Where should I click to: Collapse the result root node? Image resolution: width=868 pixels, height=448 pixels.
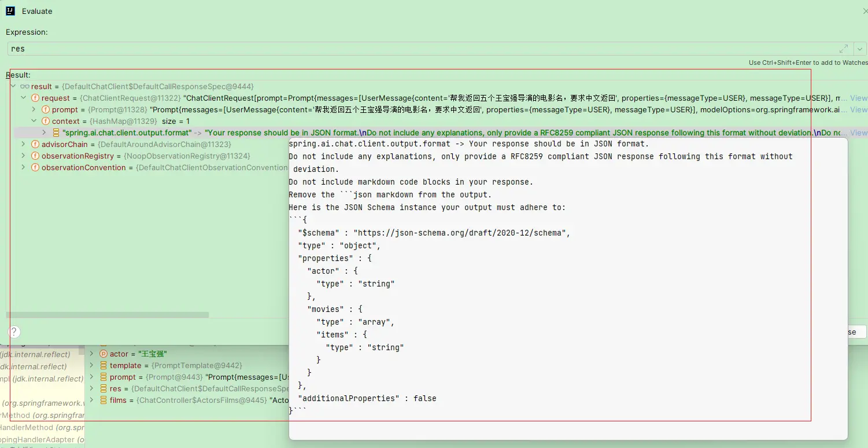(13, 87)
